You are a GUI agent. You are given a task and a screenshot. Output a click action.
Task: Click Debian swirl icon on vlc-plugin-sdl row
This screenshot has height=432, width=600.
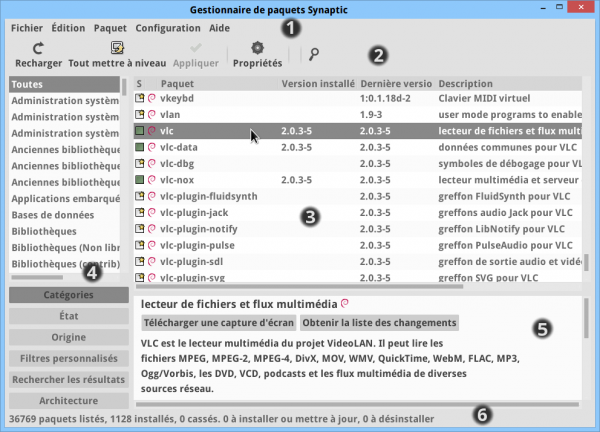click(x=152, y=262)
